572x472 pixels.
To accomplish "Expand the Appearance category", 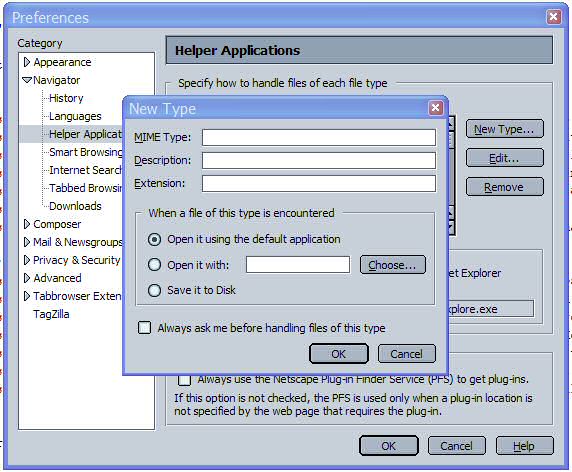I will coord(27,62).
